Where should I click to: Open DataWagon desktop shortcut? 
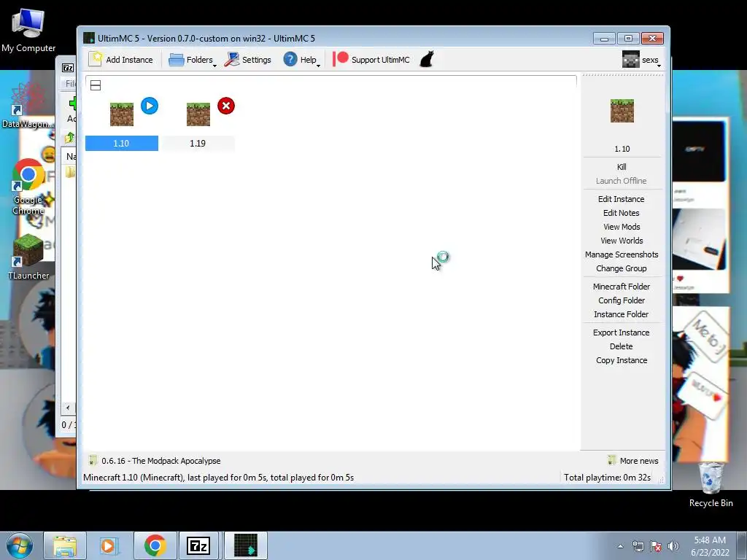click(x=28, y=106)
